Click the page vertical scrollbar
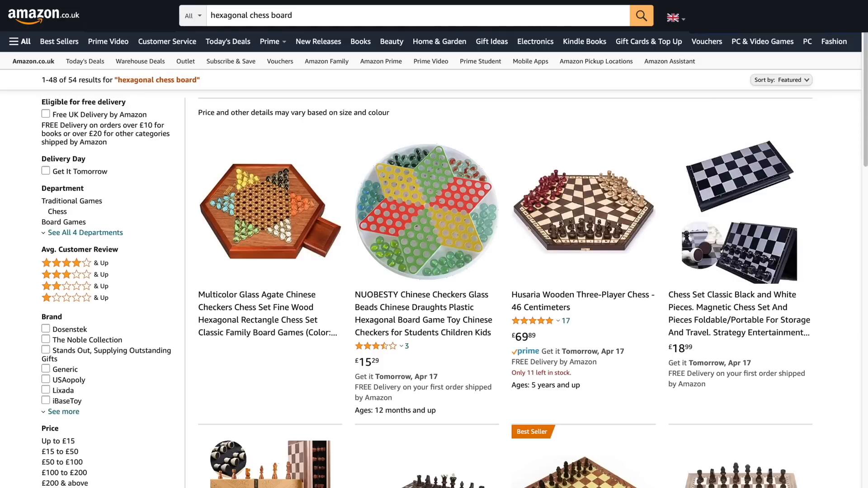Image resolution: width=868 pixels, height=488 pixels. [x=865, y=99]
